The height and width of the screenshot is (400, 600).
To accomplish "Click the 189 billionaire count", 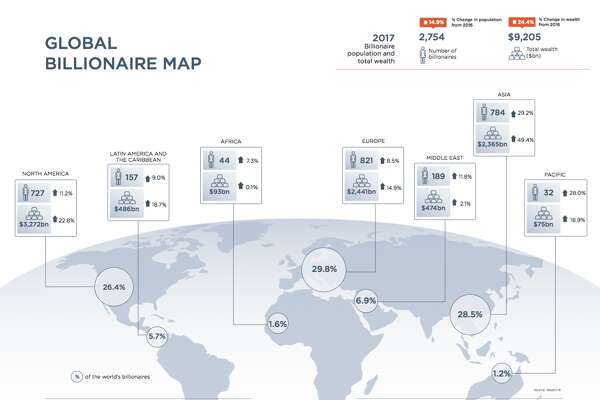I will pos(438,176).
